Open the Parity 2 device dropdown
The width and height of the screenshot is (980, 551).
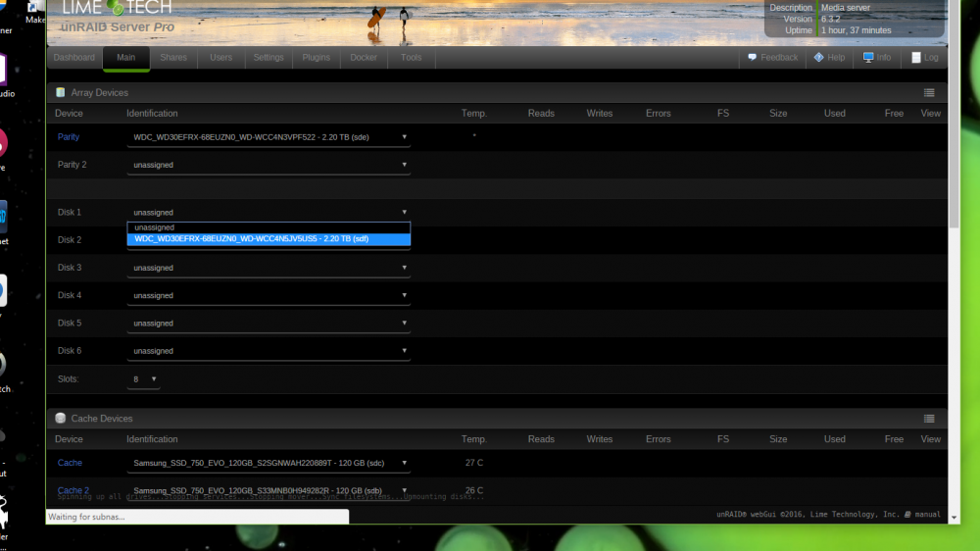tap(269, 165)
